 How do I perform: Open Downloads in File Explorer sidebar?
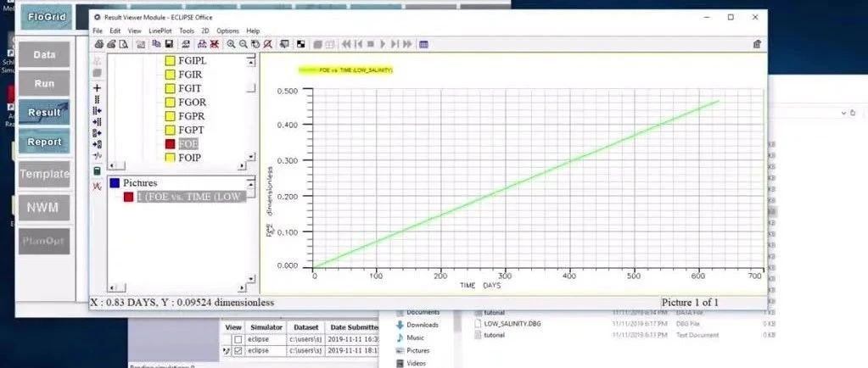coord(423,325)
